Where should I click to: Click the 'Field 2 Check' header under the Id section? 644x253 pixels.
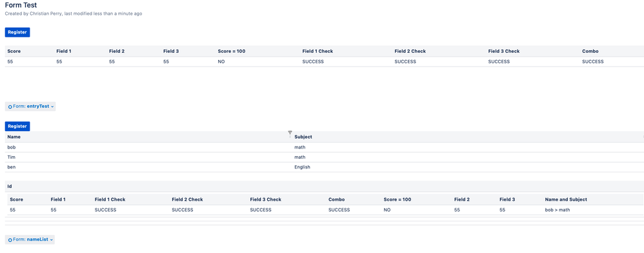pos(187,199)
